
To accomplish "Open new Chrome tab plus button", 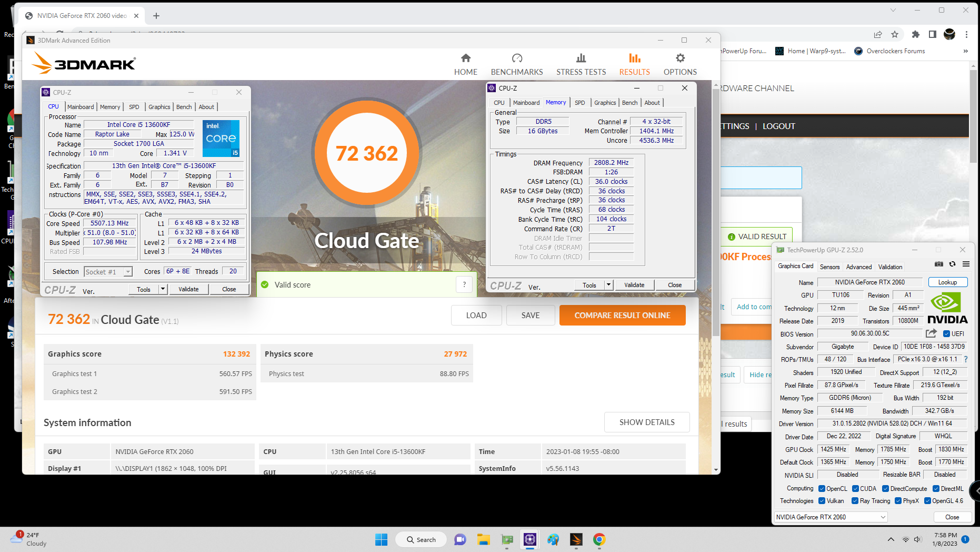I will click(156, 16).
